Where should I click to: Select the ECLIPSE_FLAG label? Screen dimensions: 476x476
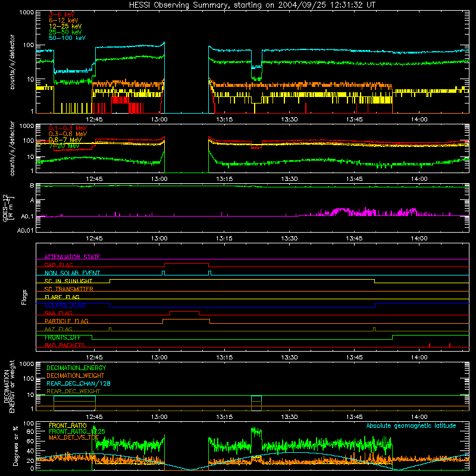point(65,305)
